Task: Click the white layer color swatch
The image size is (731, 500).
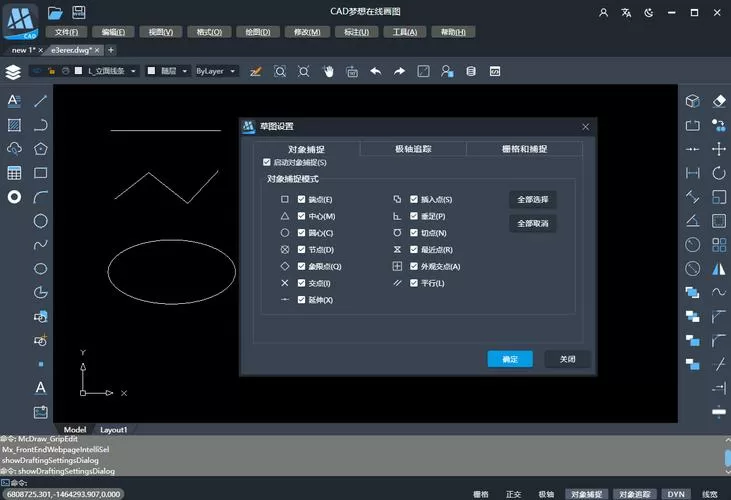Action: (x=78, y=71)
